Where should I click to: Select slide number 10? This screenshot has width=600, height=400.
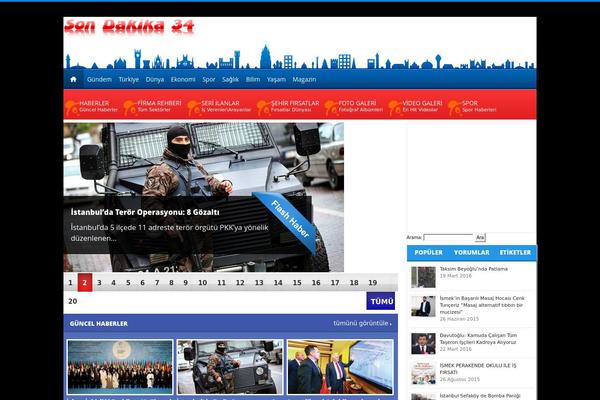tap(203, 282)
